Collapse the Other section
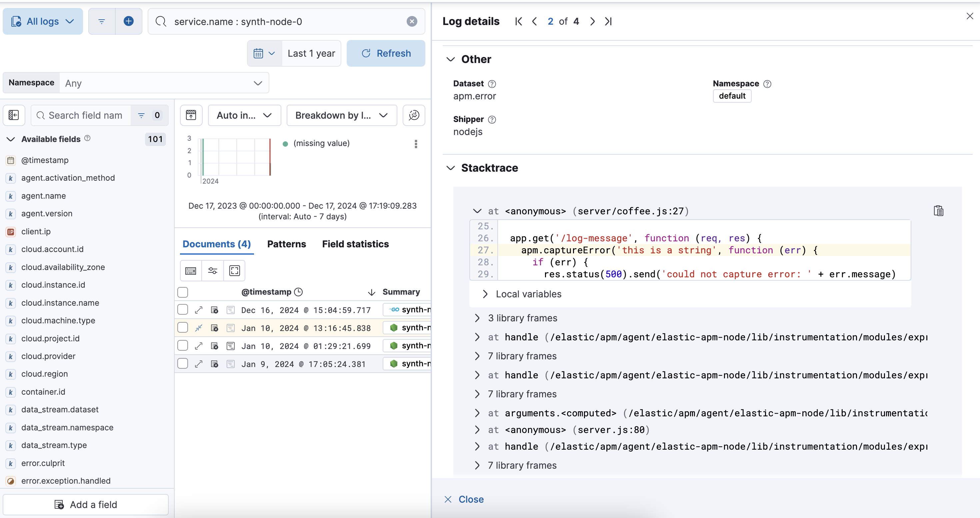This screenshot has height=518, width=980. [450, 59]
